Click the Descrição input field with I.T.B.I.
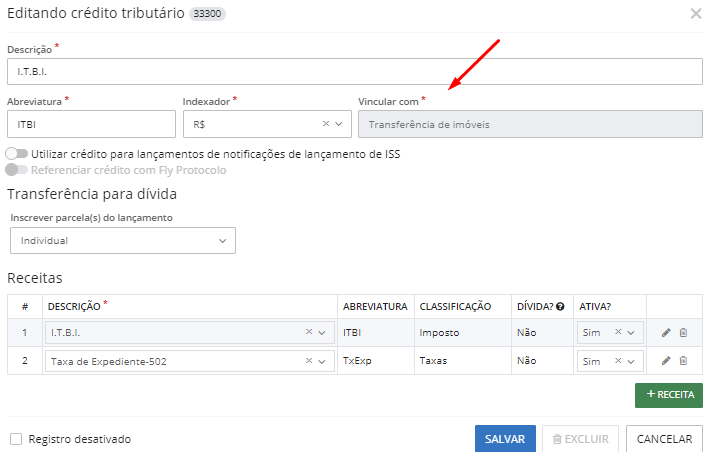The width and height of the screenshot is (708, 452). [x=355, y=71]
